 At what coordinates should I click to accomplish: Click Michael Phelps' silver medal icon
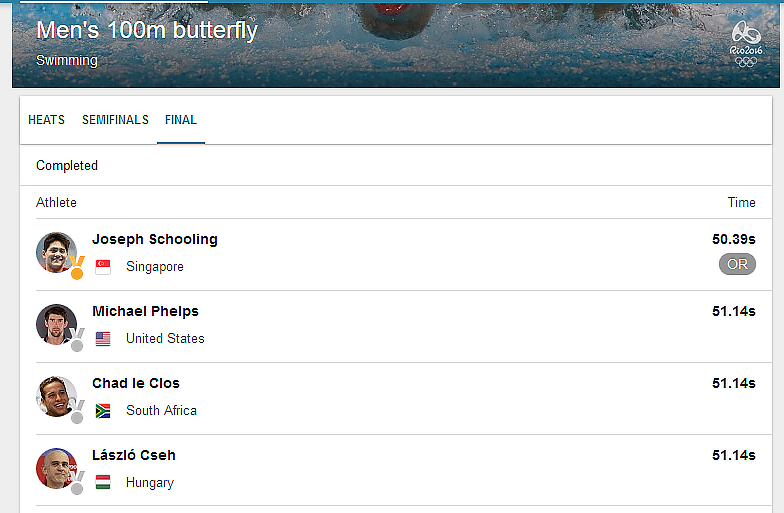[77, 340]
